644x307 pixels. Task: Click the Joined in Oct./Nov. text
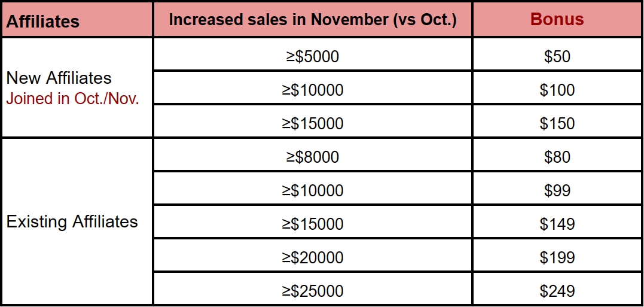[x=73, y=99]
